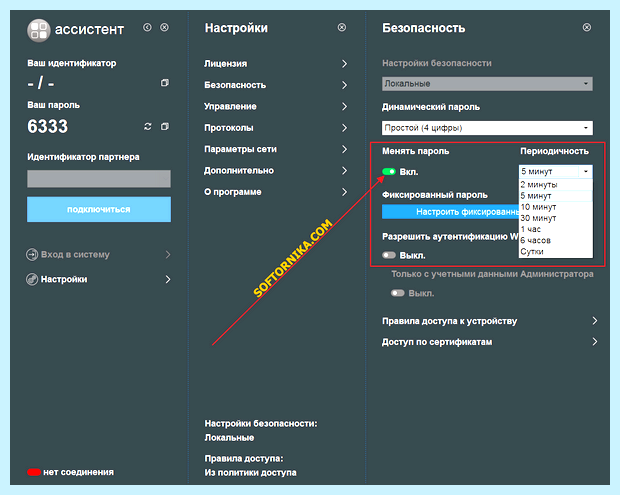Select 30 минут from the list

[556, 218]
